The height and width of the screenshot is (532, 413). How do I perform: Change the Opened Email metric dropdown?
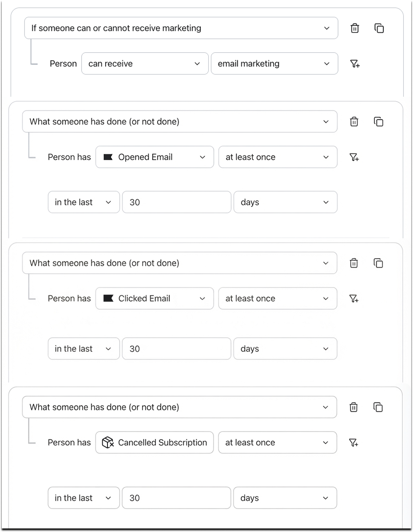[155, 157]
